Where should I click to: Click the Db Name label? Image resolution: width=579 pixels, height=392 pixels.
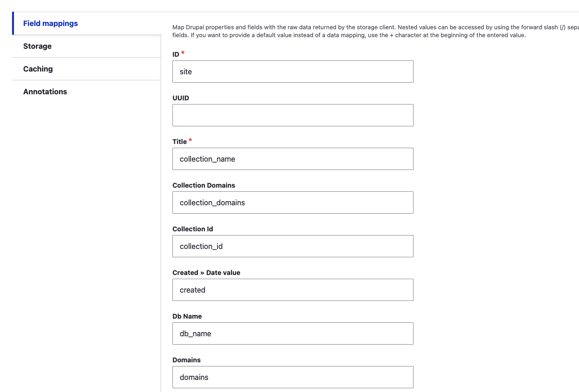click(187, 316)
